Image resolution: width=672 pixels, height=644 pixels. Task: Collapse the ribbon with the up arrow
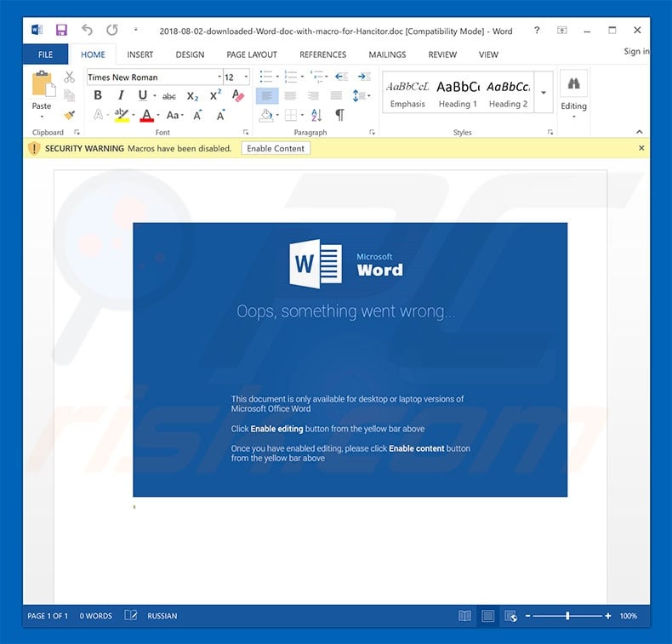(x=639, y=132)
